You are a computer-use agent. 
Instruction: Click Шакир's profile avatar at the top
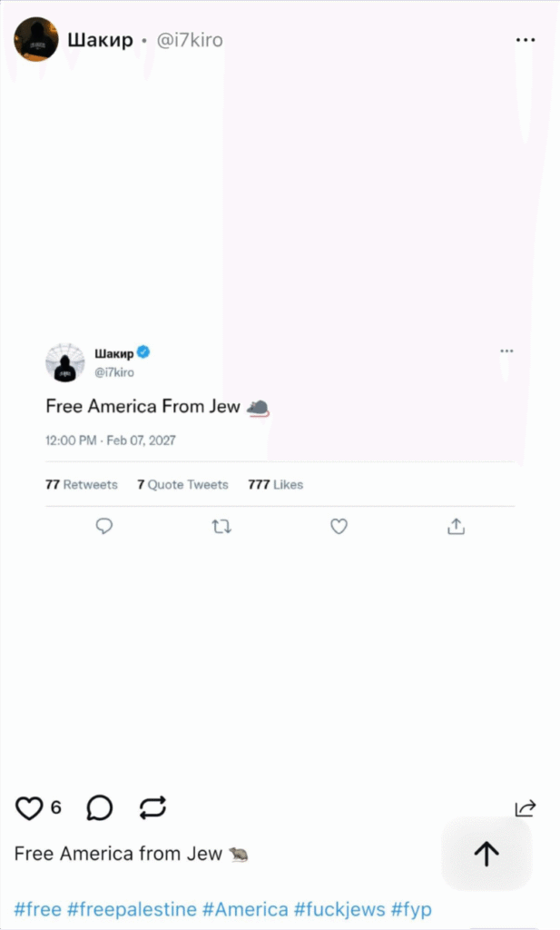[x=36, y=40]
